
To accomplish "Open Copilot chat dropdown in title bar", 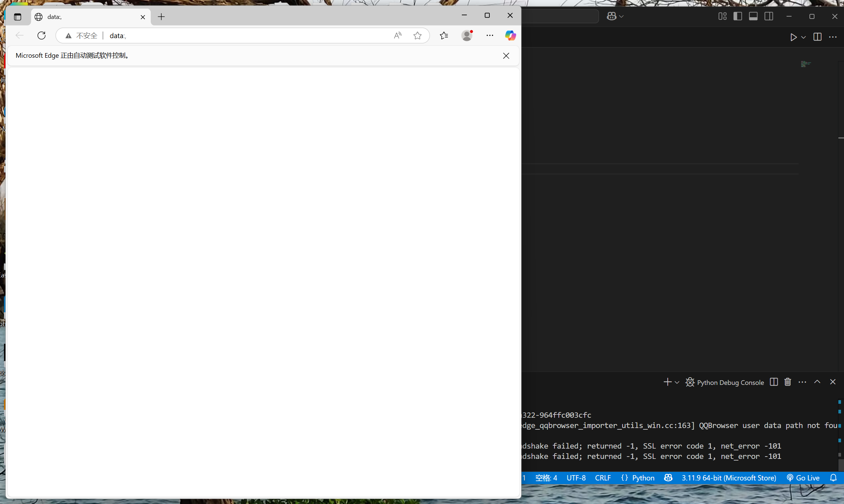I will [622, 16].
